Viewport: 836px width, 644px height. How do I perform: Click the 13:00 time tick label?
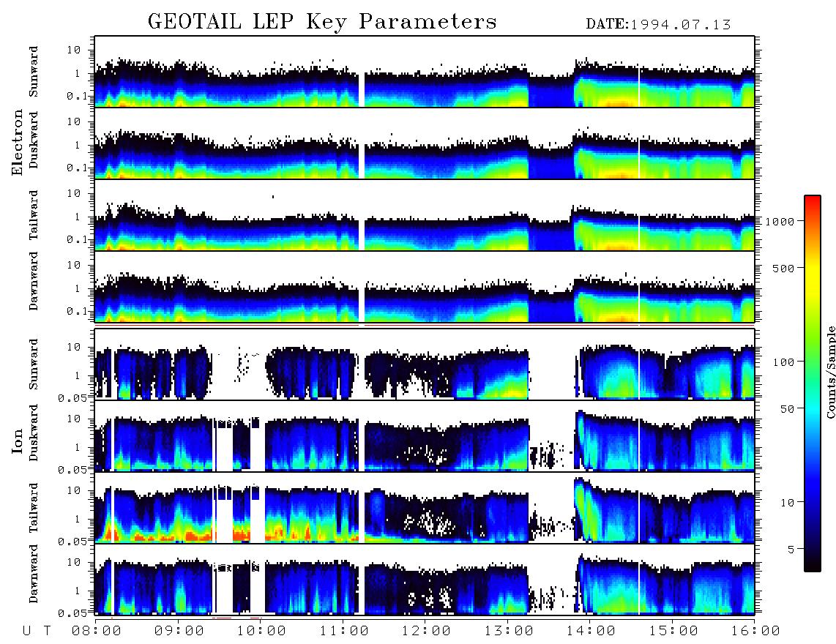coord(509,632)
